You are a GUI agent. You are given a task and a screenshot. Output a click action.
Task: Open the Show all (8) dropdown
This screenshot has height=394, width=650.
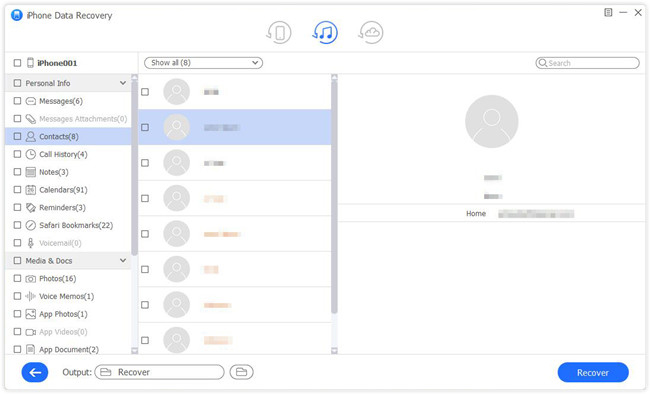[204, 63]
